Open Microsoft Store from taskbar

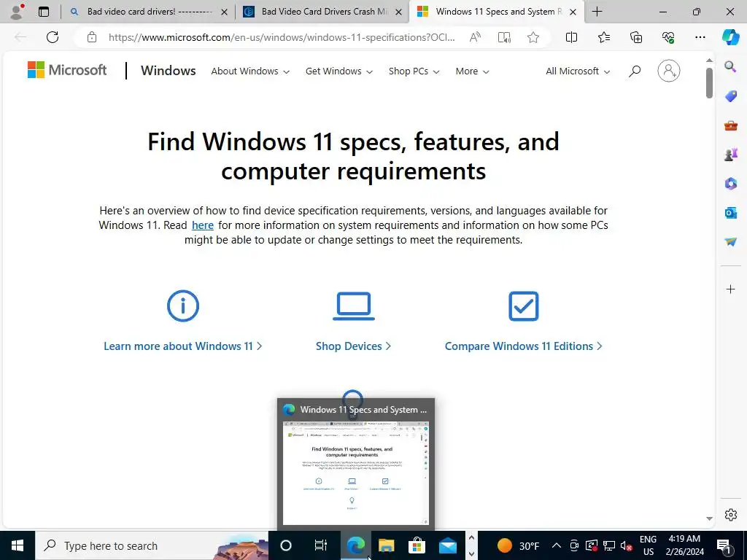[x=417, y=545]
